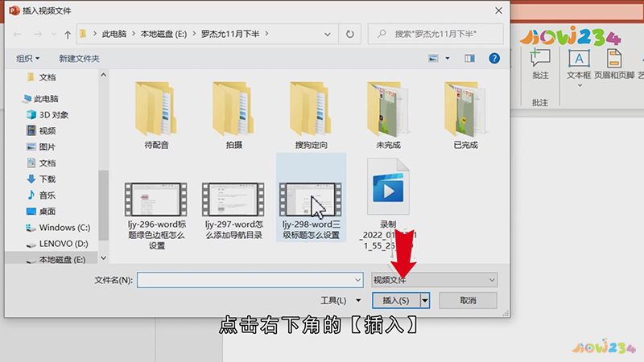Select 此电脑 in navigation pane

41,98
